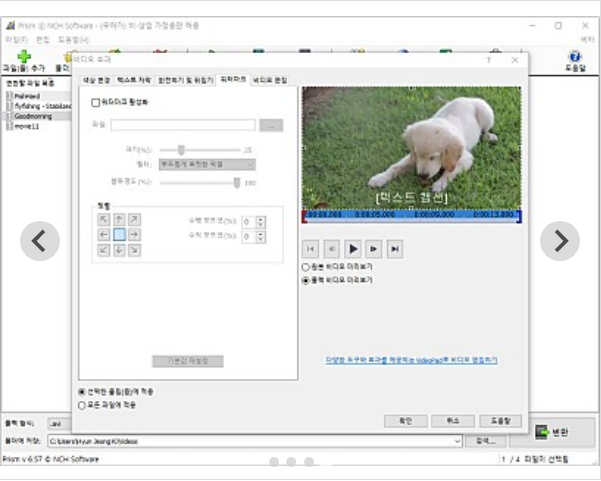Increase horizontal offset spinner up arrow
This screenshot has height=481, width=601.
261,219
